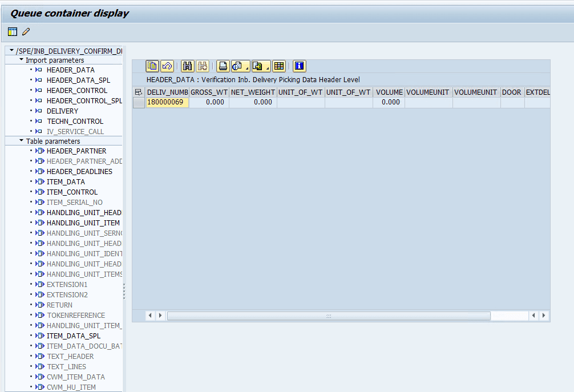Click the blue Information icon
This screenshot has height=392, width=574.
[x=300, y=66]
